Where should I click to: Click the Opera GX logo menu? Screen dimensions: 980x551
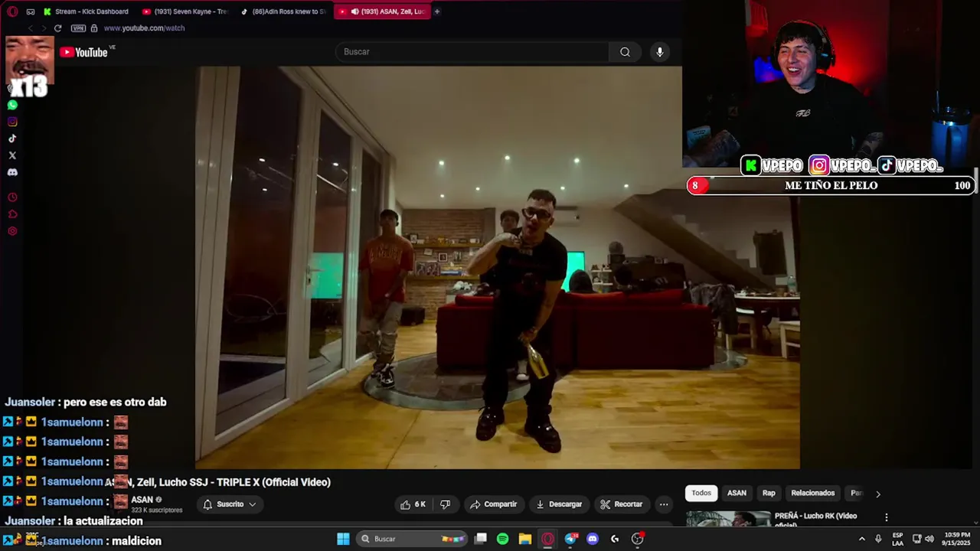pyautogui.click(x=12, y=11)
